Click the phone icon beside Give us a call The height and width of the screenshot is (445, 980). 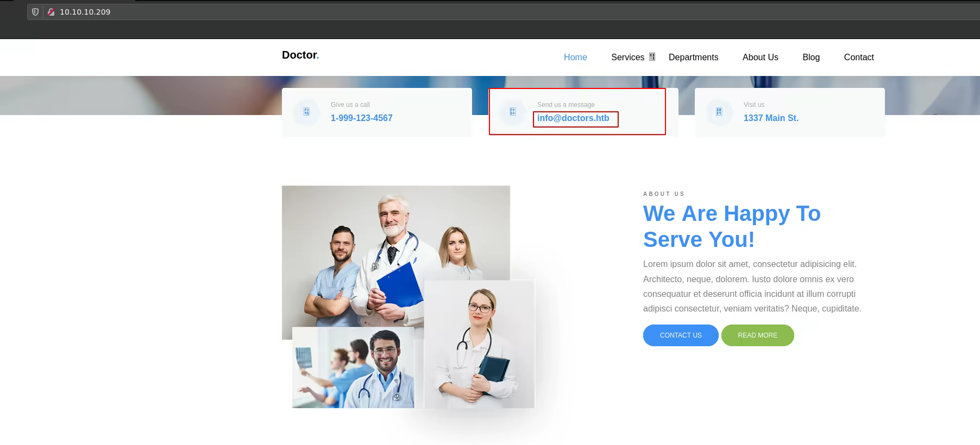click(x=306, y=112)
